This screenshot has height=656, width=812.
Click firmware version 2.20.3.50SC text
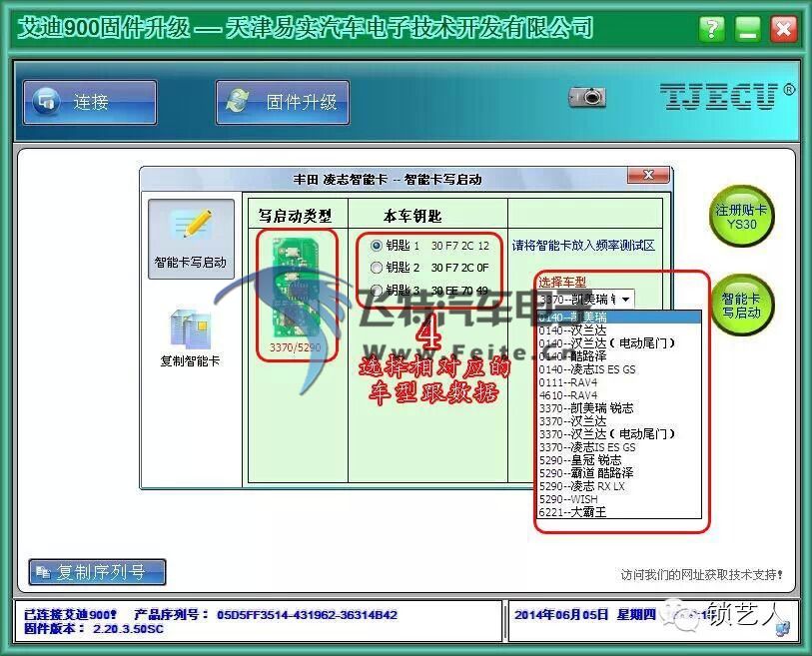pos(128,629)
